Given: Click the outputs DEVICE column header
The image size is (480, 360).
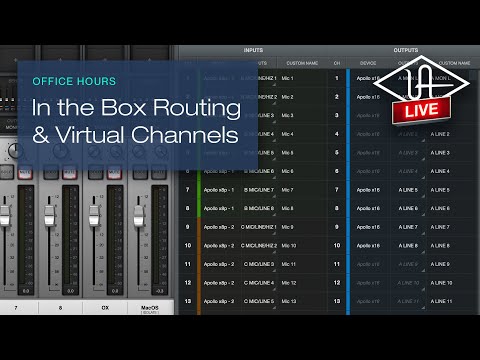Looking at the screenshot, I should pyautogui.click(x=368, y=63).
